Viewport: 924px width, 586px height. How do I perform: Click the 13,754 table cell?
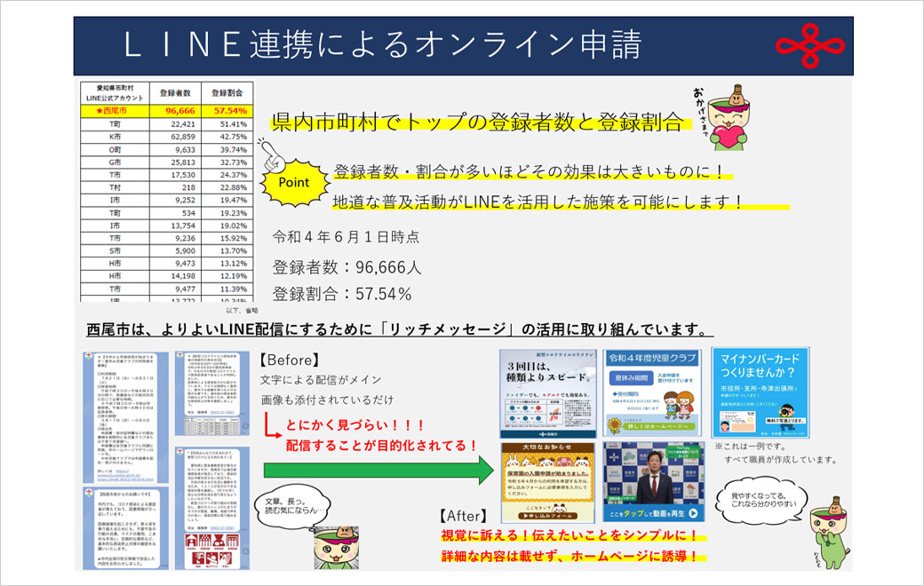(176, 226)
